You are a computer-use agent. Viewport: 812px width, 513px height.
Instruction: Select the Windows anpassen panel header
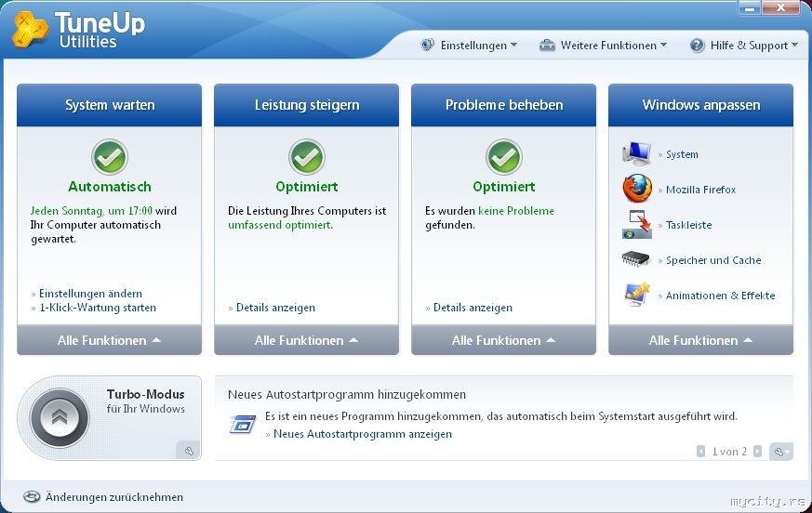click(700, 105)
